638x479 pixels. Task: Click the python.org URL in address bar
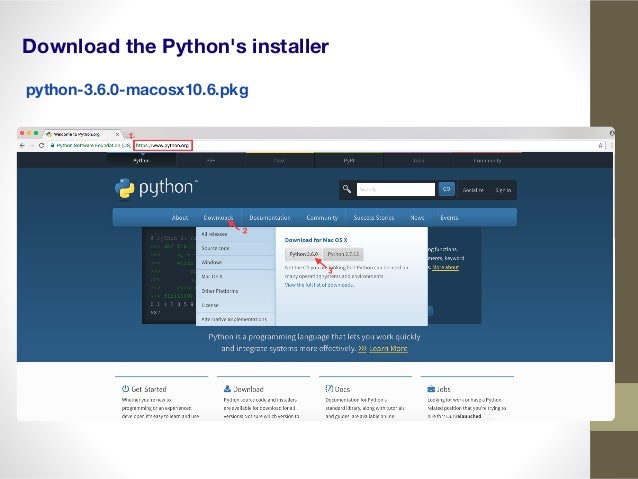pyautogui.click(x=163, y=145)
